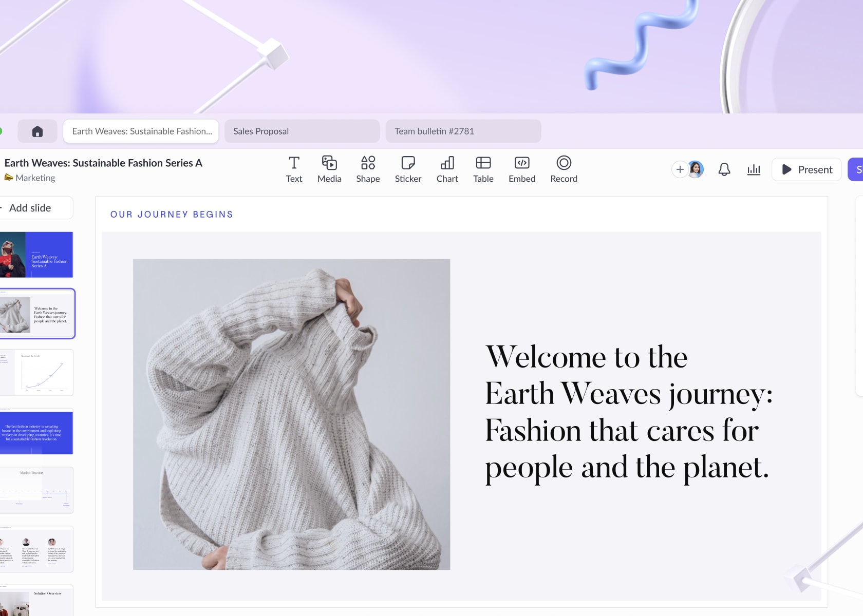The height and width of the screenshot is (616, 863).
Task: Switch to the Sales Proposal tab
Action: (x=302, y=131)
